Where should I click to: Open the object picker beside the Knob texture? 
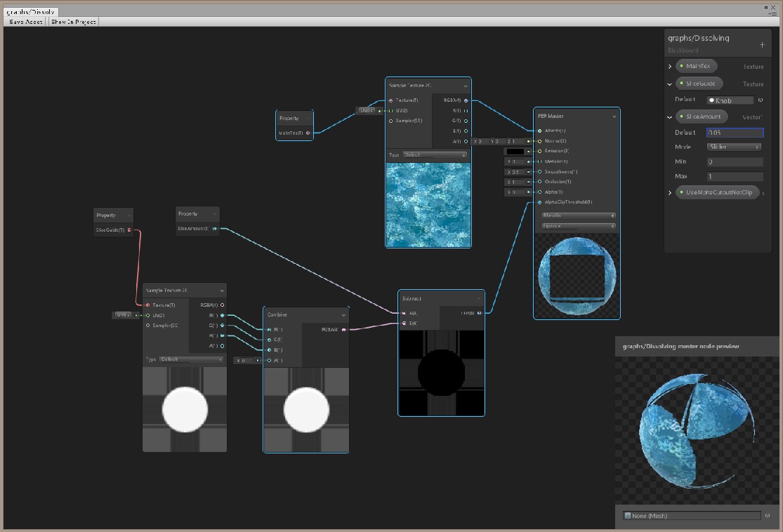[x=760, y=100]
